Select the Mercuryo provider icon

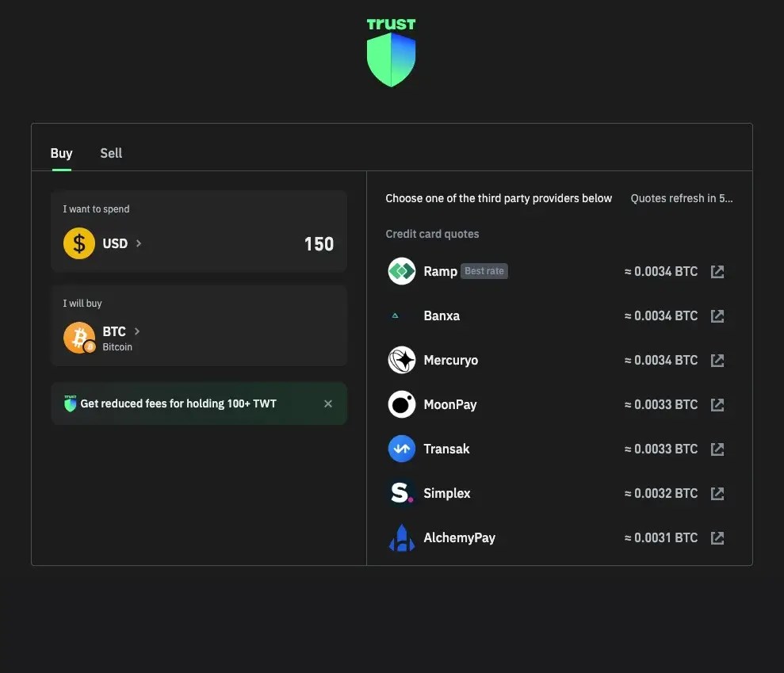(x=401, y=360)
